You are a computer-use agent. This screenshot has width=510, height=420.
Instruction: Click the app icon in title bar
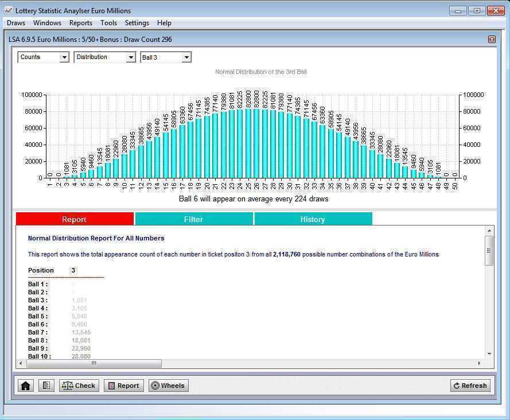9,11
